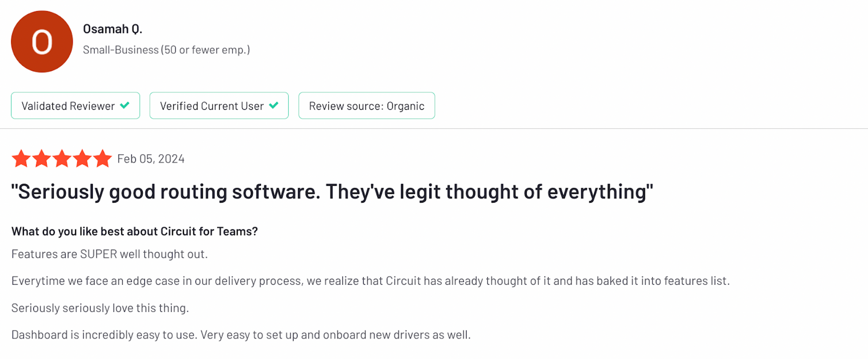Click the Feb 05, 2024 date link

click(x=151, y=158)
